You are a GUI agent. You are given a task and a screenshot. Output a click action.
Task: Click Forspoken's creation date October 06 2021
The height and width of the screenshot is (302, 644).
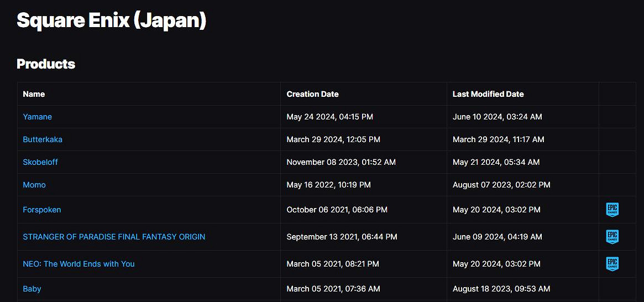pos(337,210)
